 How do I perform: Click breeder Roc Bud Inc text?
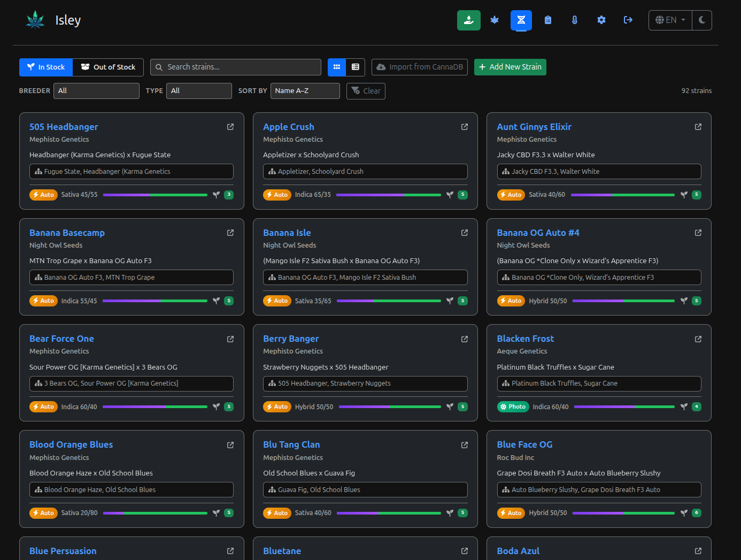point(515,458)
